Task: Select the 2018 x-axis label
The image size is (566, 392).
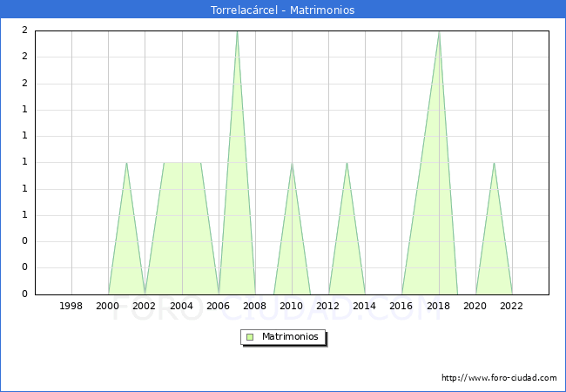Action: click(x=439, y=306)
